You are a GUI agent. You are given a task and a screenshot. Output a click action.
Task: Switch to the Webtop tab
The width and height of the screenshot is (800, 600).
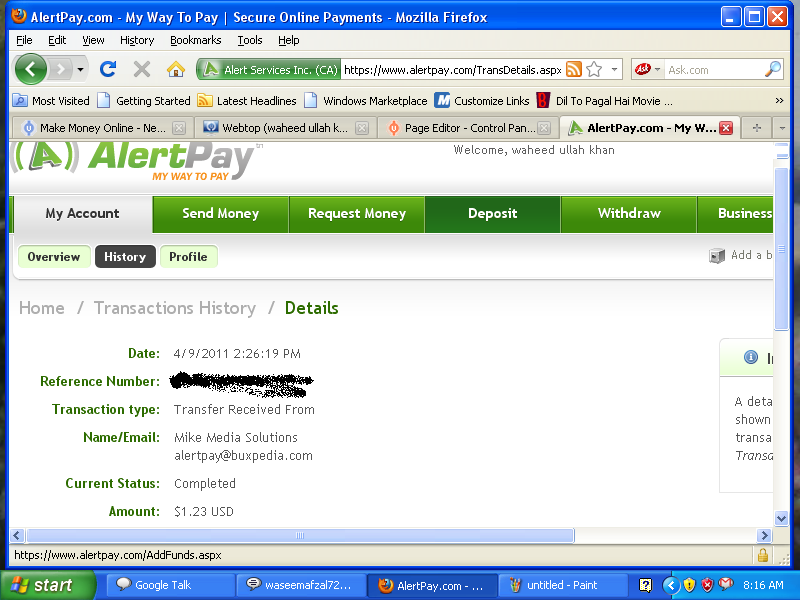coord(286,128)
